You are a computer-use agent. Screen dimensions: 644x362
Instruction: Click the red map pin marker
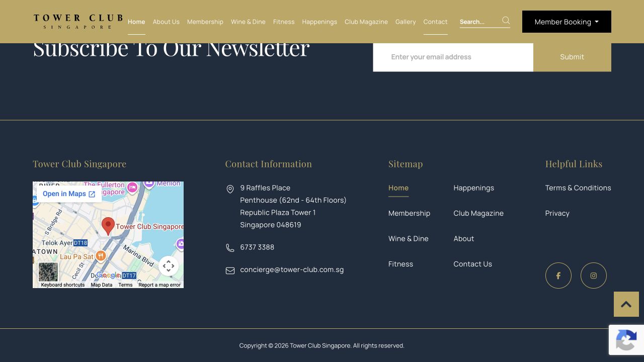(108, 226)
